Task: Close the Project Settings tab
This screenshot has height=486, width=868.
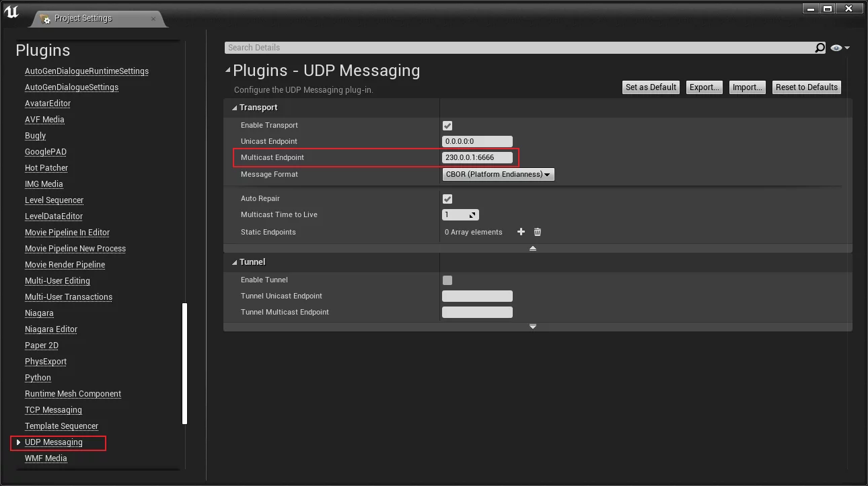Action: 153,18
